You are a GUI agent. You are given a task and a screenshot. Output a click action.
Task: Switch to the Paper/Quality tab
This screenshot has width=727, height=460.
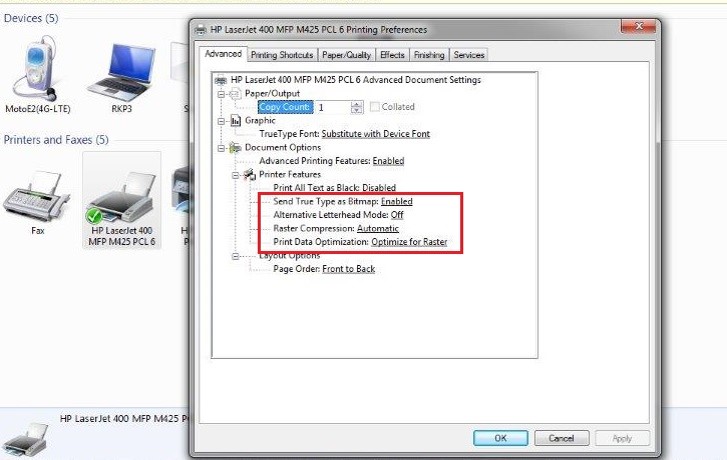tap(346, 55)
